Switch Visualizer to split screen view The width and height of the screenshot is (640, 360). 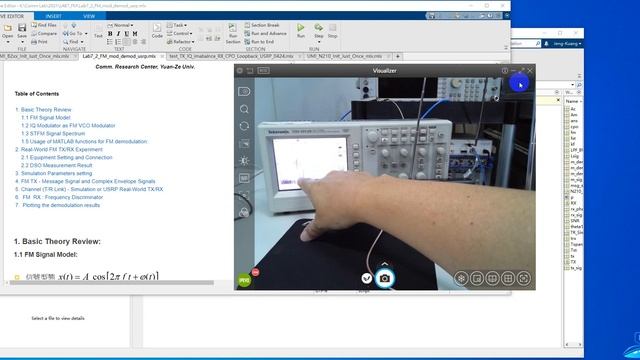tap(492, 278)
